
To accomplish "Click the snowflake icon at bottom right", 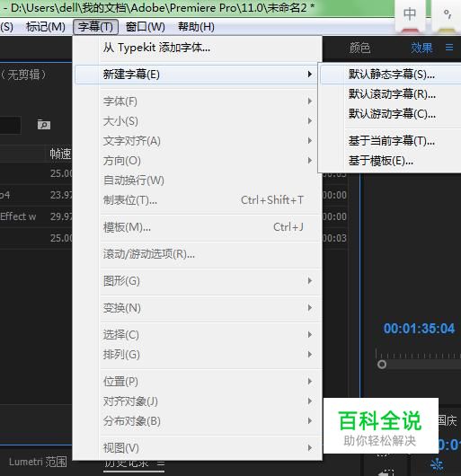I will pos(437,465).
